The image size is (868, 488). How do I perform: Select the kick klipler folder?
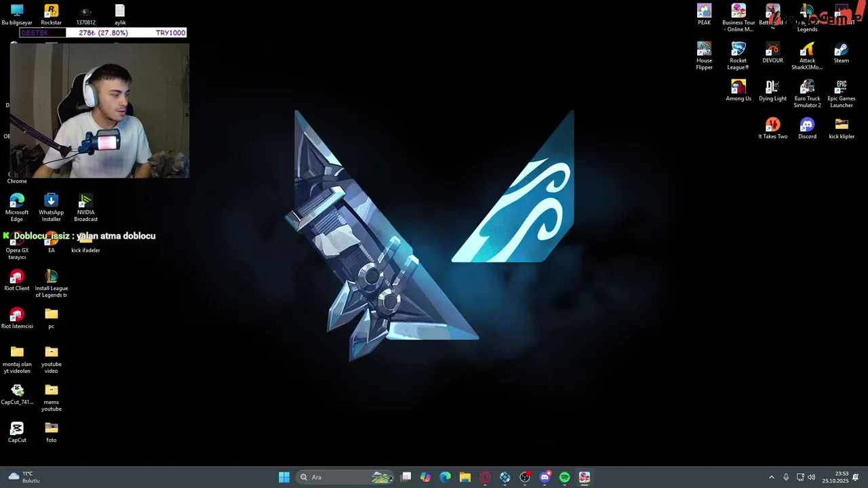click(842, 128)
